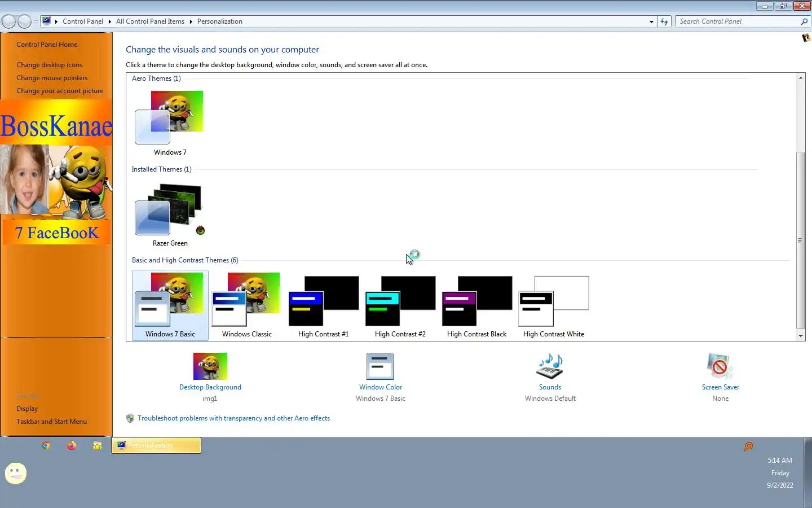Open the Change your account picture link

click(60, 91)
